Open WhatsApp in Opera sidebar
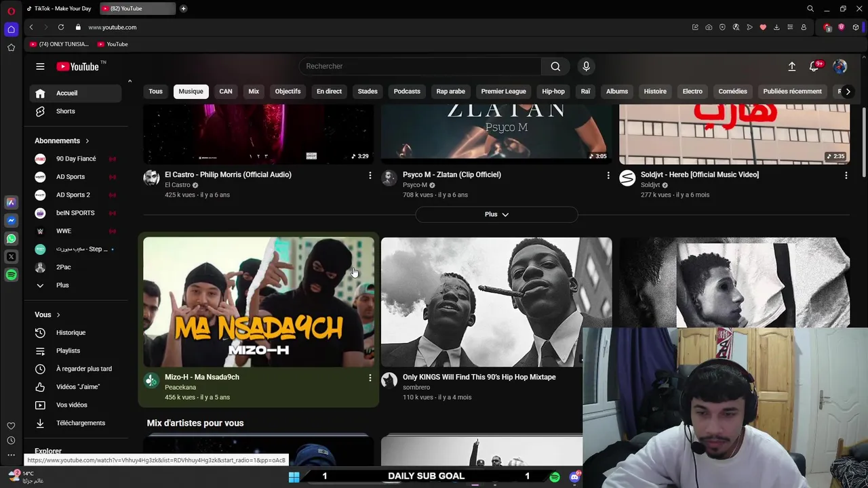The image size is (868, 488). 11,239
